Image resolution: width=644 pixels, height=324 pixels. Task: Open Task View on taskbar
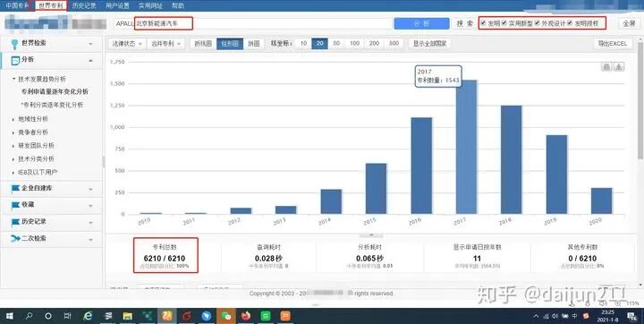click(x=67, y=316)
